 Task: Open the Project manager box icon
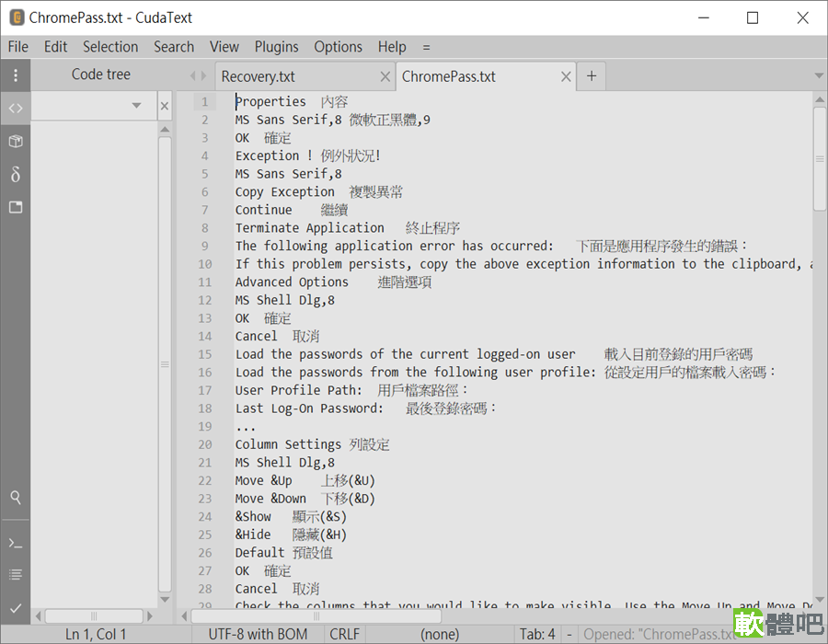16,141
